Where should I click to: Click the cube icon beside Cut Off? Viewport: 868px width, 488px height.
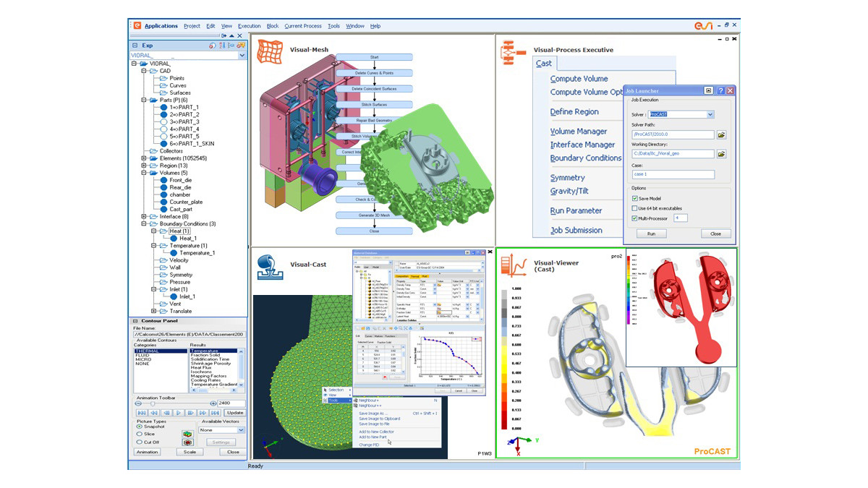[187, 442]
